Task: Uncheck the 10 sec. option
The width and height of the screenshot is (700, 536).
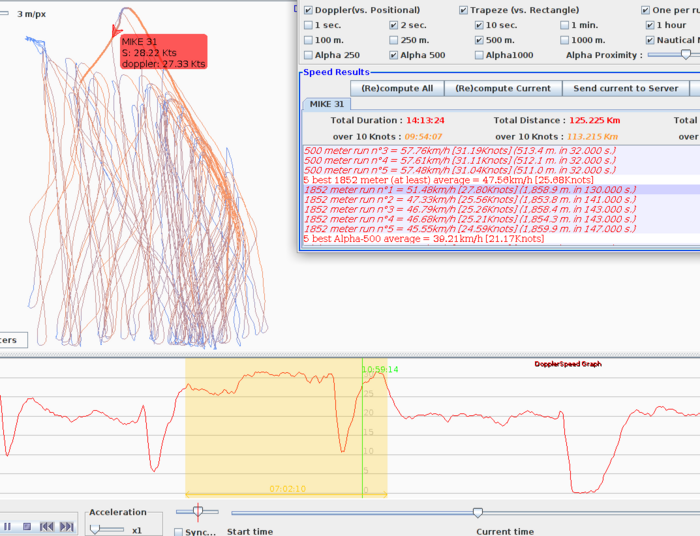Action: pyautogui.click(x=479, y=25)
